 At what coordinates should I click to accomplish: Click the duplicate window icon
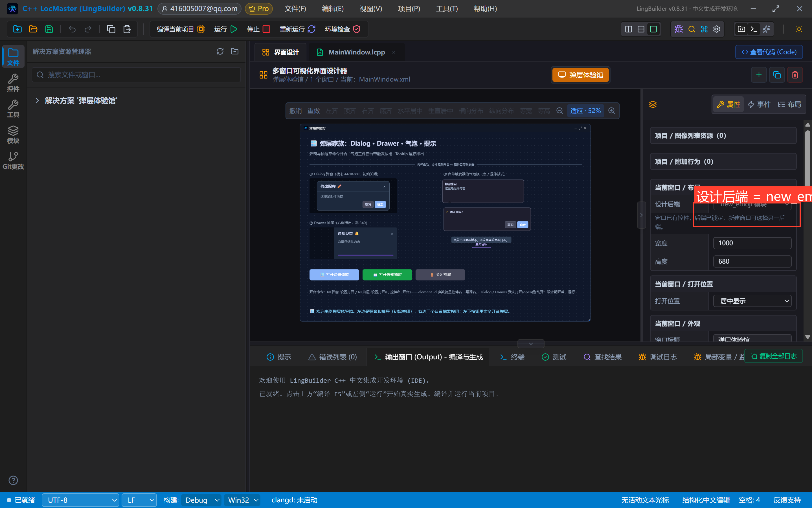point(777,75)
